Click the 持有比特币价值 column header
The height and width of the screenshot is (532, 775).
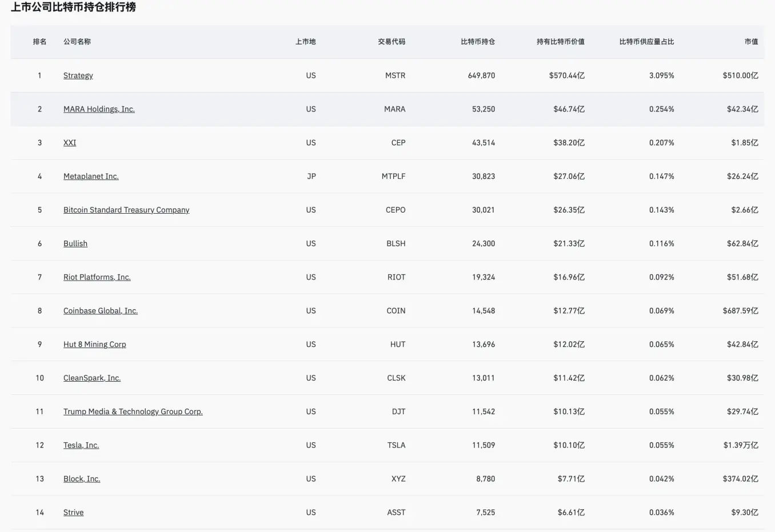[x=561, y=42]
